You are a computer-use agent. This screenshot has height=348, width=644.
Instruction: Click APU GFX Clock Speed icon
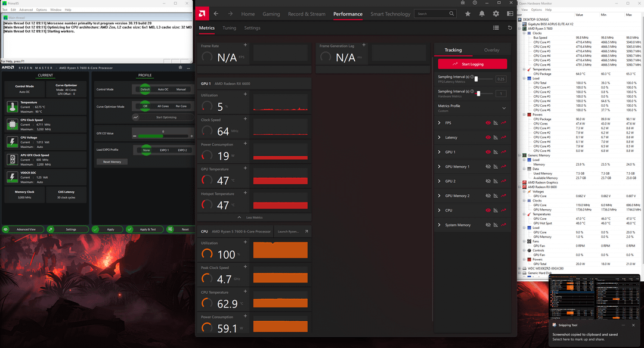(13, 160)
